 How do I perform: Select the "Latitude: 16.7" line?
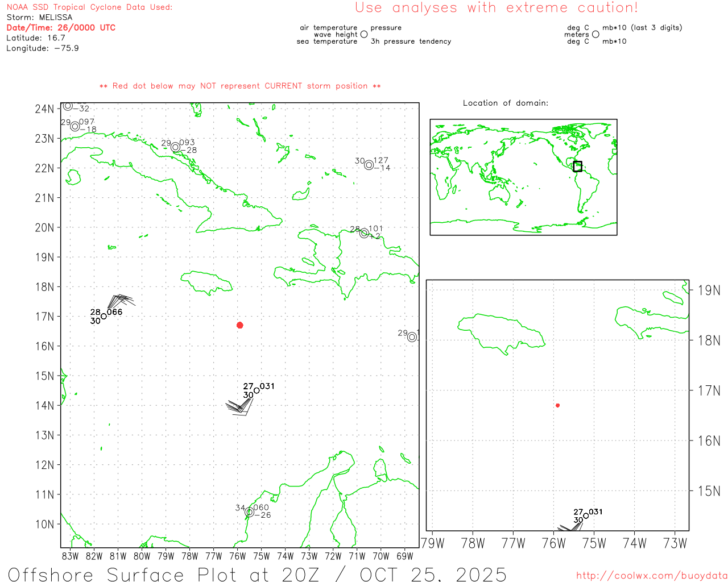click(36, 38)
